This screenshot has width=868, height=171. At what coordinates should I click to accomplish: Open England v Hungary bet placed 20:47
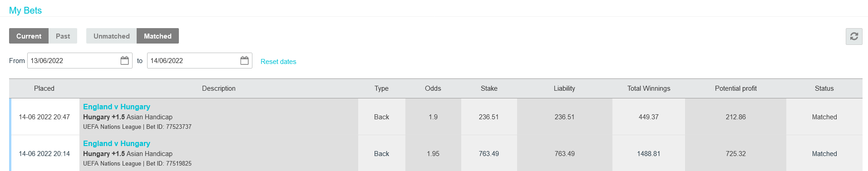[117, 107]
